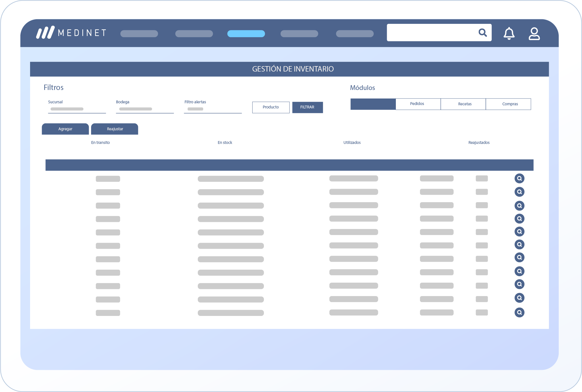Open view icon on sixth table row

point(519,244)
